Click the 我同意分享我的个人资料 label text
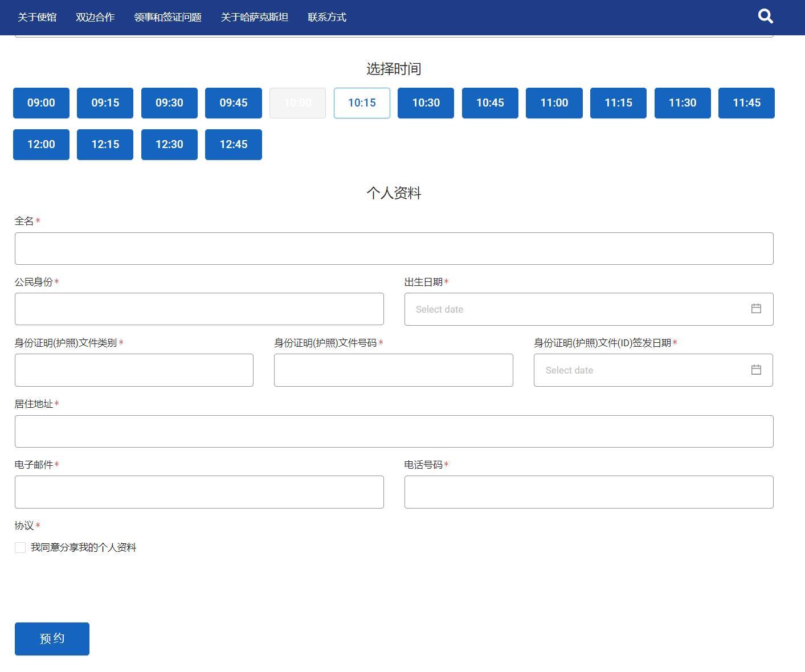The image size is (805, 672). click(x=84, y=547)
